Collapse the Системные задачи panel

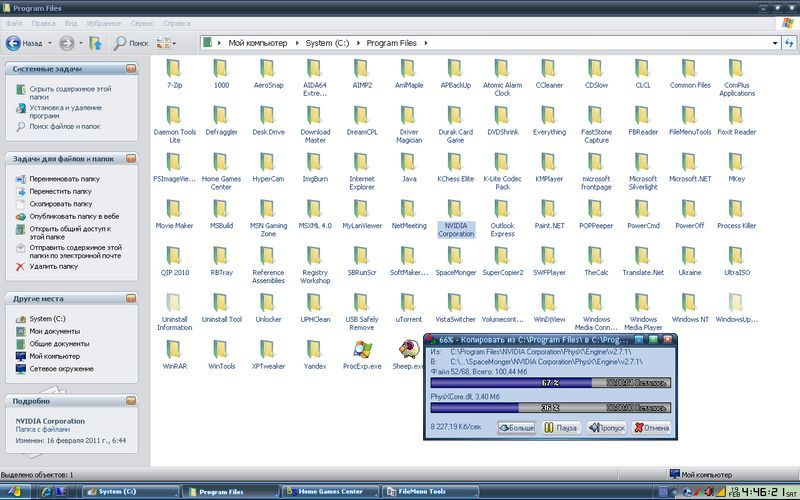(x=131, y=68)
